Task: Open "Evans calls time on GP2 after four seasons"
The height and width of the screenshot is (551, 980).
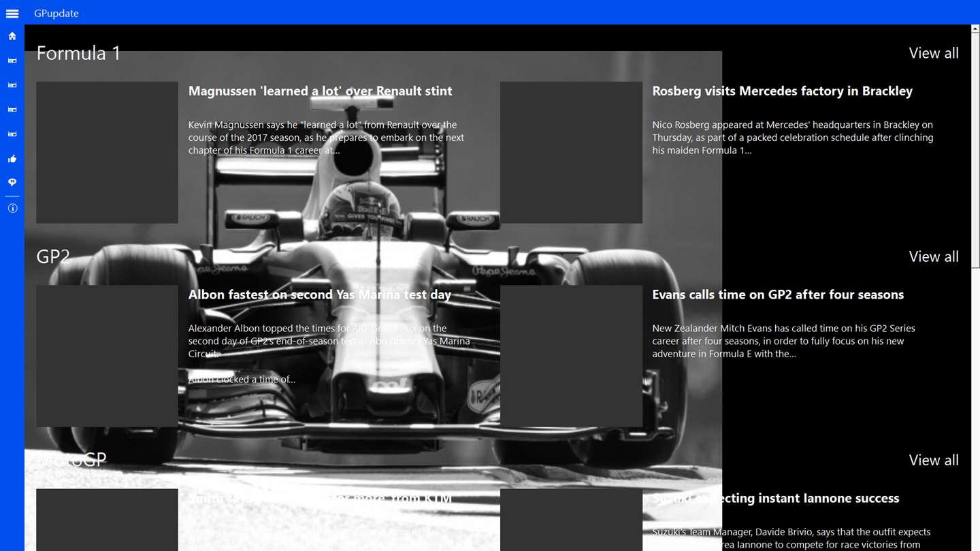Action: (778, 295)
